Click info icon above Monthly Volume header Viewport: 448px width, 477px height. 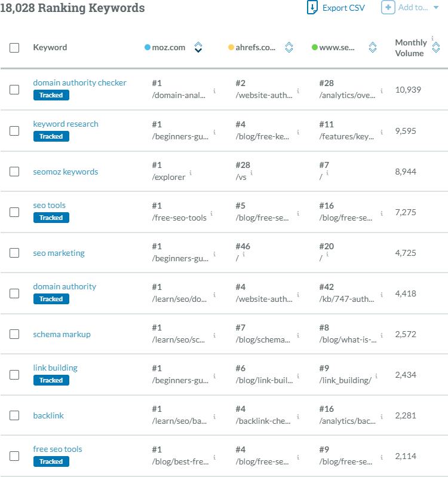click(x=432, y=37)
